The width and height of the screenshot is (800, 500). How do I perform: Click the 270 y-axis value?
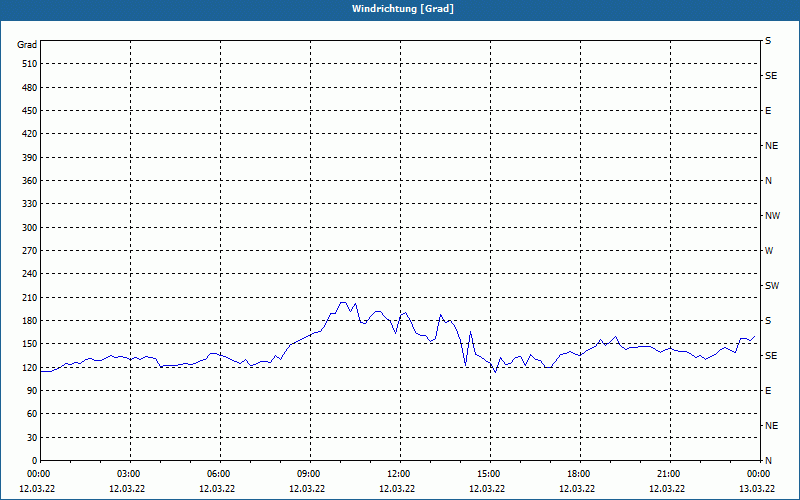30,251
